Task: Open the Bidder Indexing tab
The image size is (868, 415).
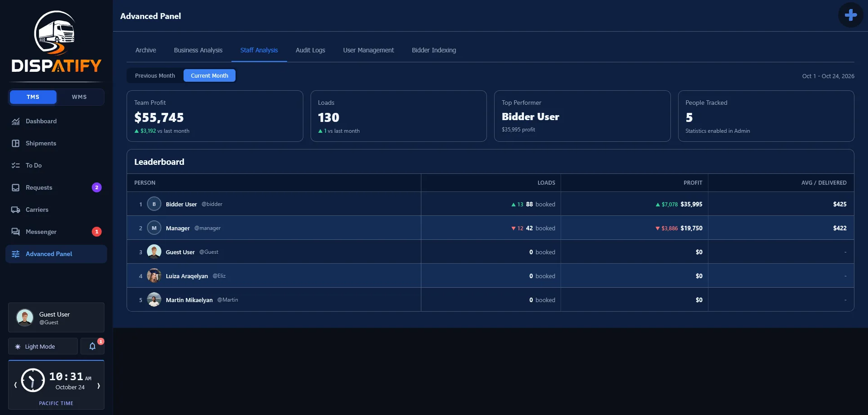Action: point(434,50)
